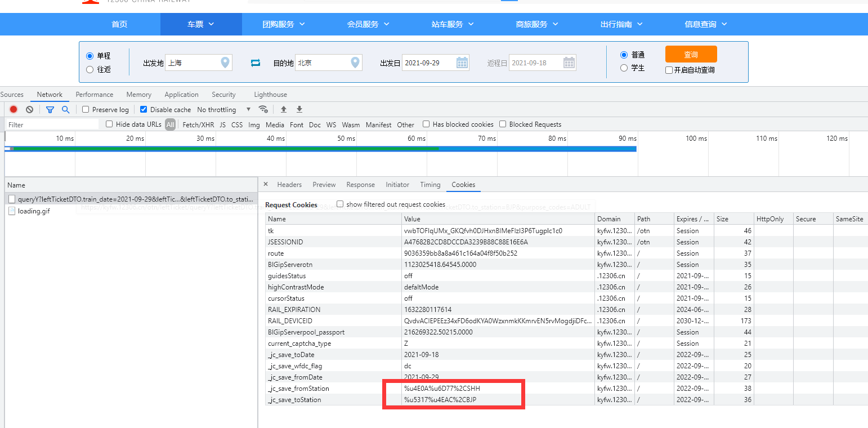Check the Hide data URLs checkbox
This screenshot has height=428, width=868.
point(109,124)
